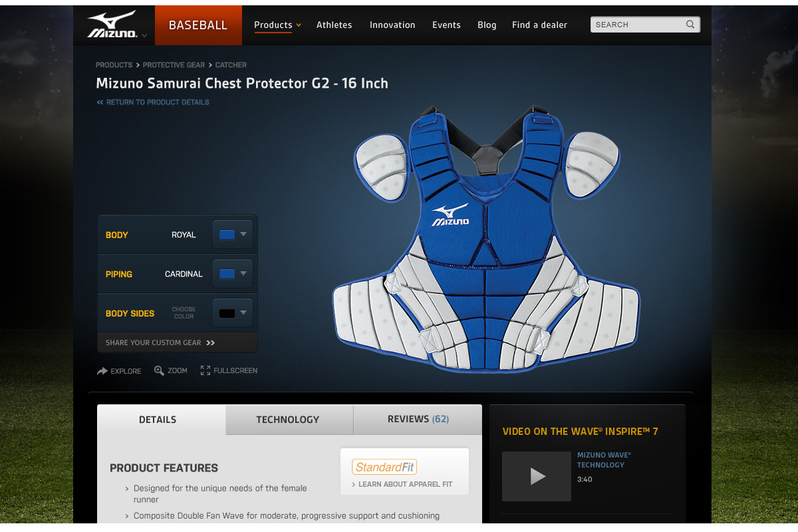Click Learn About Apparel Fit link
The image size is (798, 532).
(x=402, y=484)
